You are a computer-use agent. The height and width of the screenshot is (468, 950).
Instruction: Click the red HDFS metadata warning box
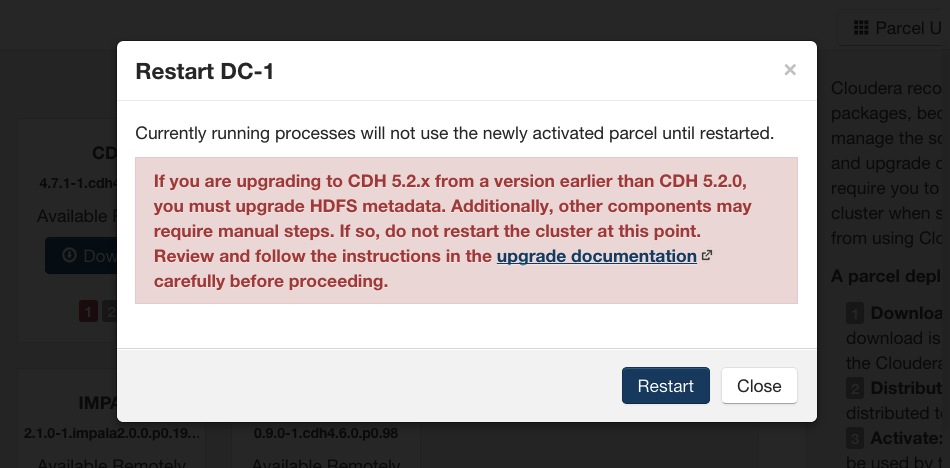[x=466, y=230]
